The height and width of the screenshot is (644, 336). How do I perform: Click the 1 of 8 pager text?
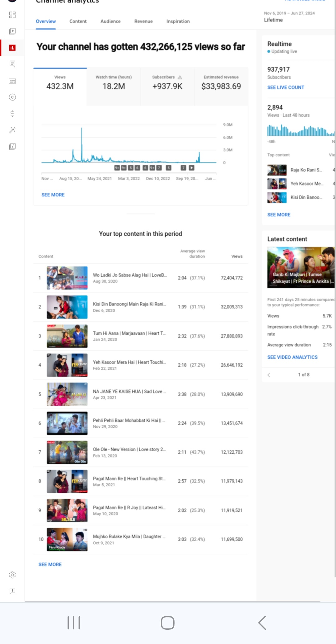click(304, 375)
